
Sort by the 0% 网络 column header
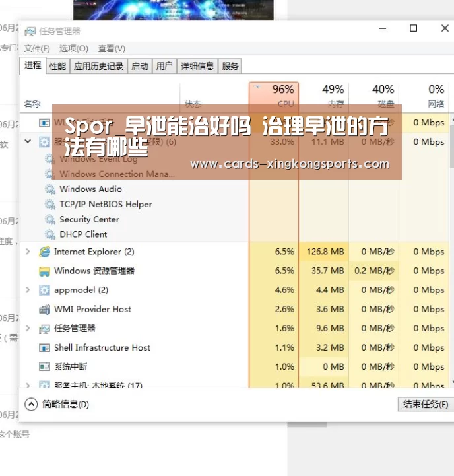[x=424, y=96]
